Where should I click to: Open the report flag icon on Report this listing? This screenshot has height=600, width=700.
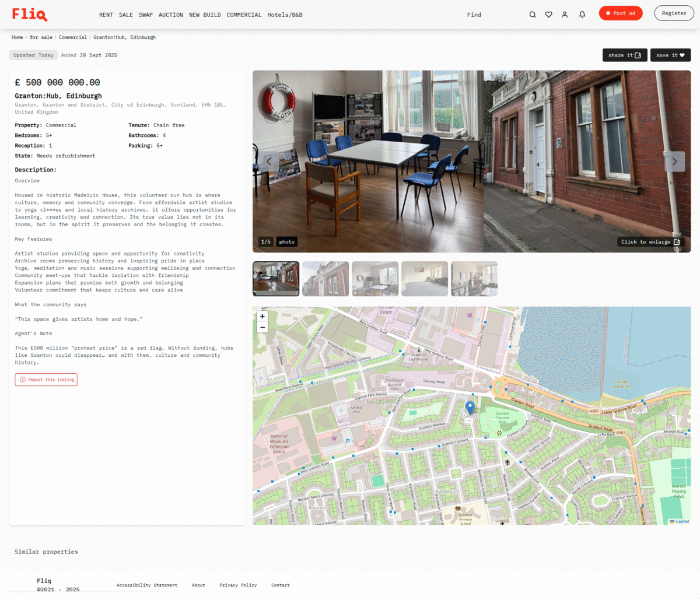tap(21, 379)
